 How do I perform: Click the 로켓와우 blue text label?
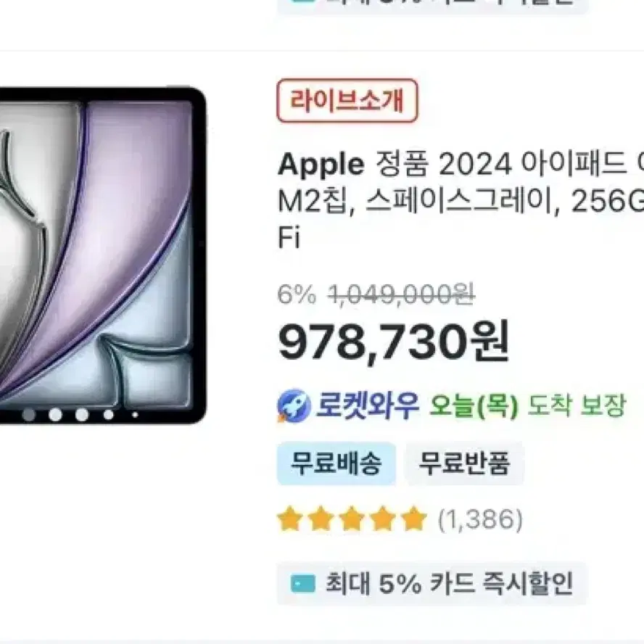367,405
